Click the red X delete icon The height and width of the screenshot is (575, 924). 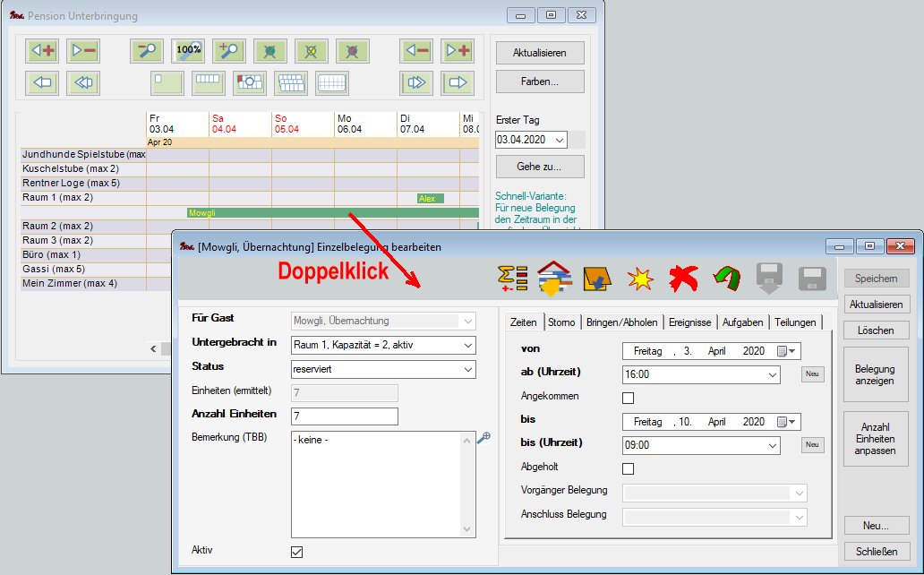click(x=682, y=279)
